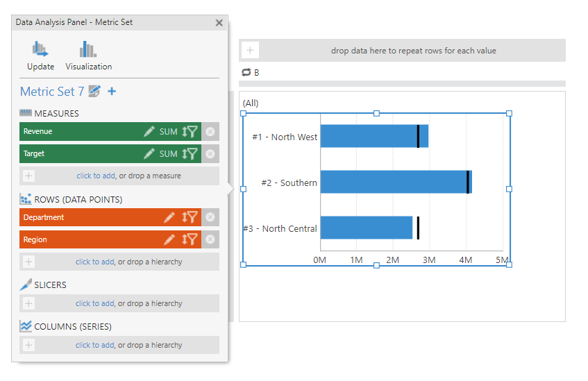Open the Visualization options
The height and width of the screenshot is (381, 588).
[88, 50]
